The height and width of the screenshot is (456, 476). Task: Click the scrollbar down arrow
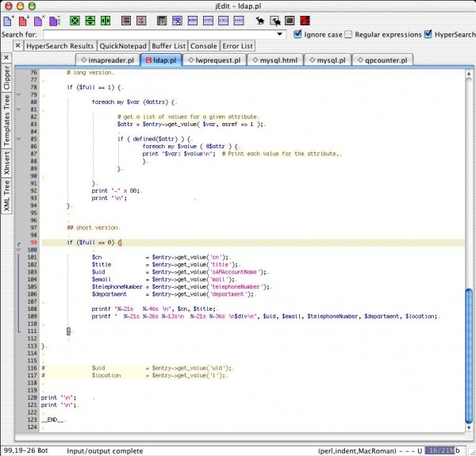pos(469,427)
